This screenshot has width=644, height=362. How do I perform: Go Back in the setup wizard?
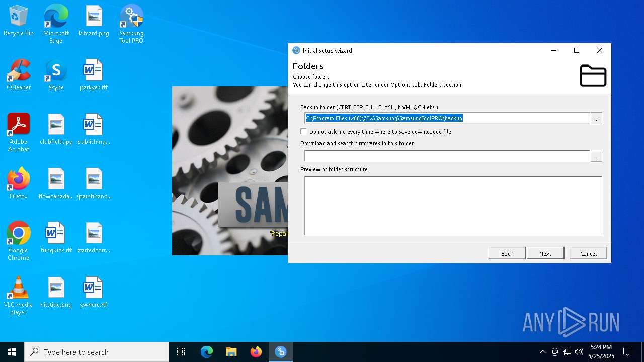[x=507, y=253]
